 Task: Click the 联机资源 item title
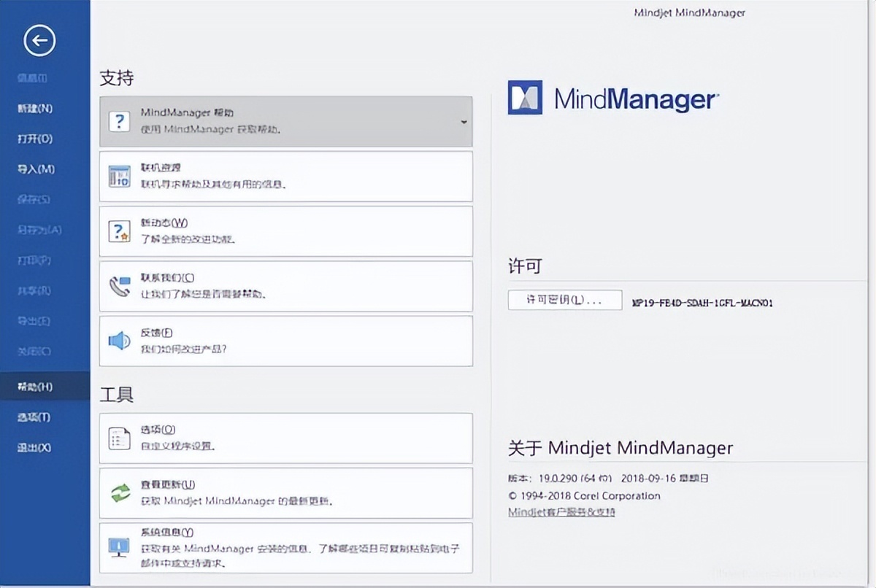(161, 168)
